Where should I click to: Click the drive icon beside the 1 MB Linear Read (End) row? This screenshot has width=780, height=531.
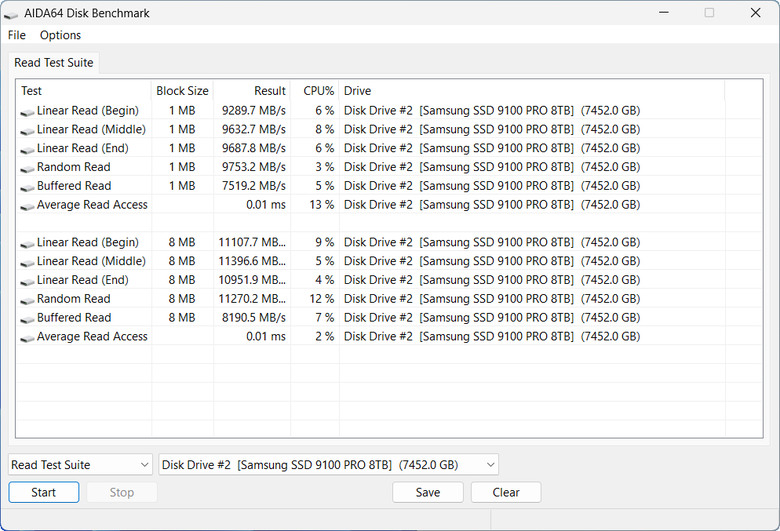tap(27, 150)
